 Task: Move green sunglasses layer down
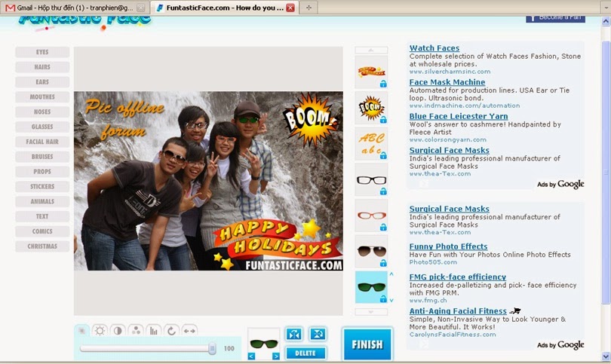(391, 300)
